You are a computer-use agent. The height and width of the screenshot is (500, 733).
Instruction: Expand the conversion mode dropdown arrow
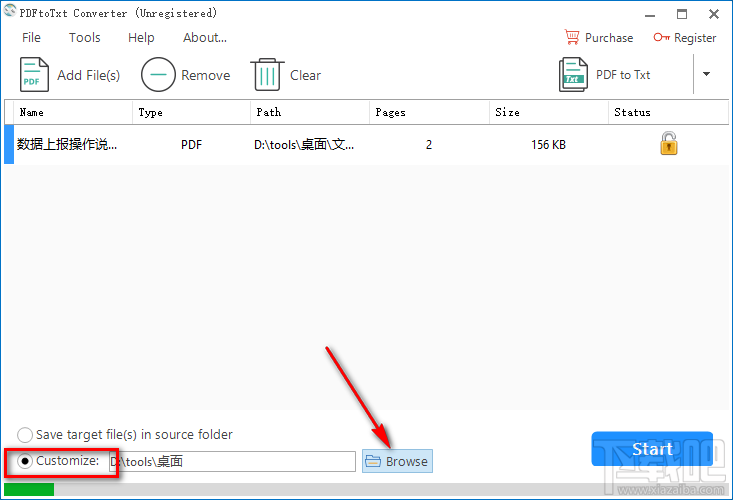(x=706, y=74)
